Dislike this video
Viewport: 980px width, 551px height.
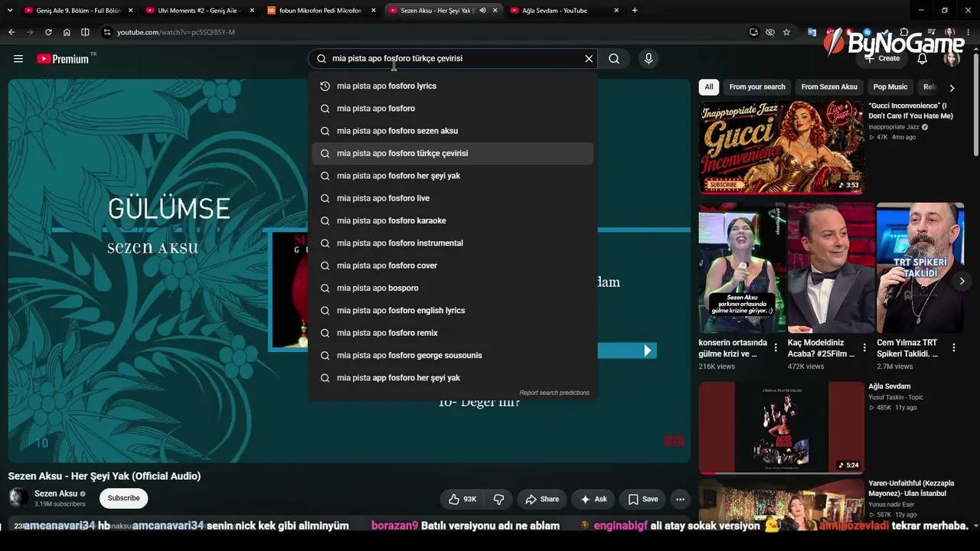[x=498, y=499]
